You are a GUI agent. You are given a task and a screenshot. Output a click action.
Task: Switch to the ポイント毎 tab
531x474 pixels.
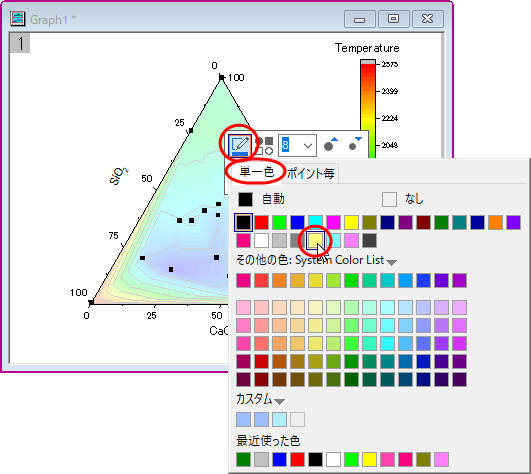pos(311,174)
